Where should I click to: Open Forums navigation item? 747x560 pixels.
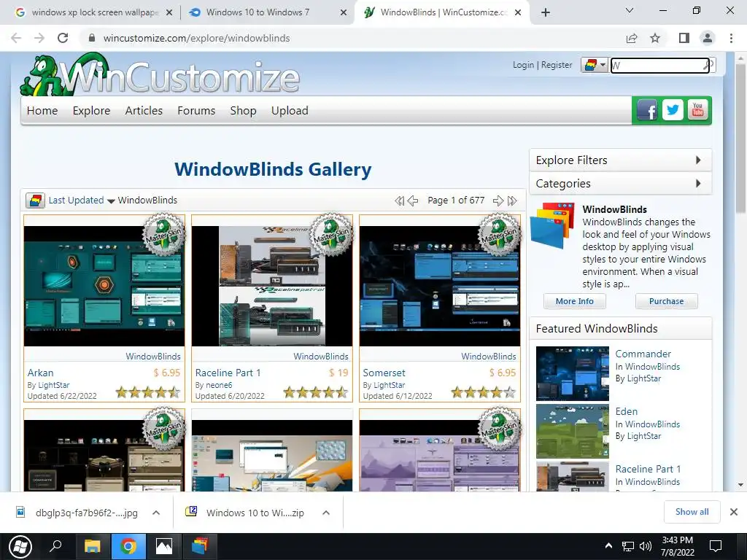tap(196, 111)
